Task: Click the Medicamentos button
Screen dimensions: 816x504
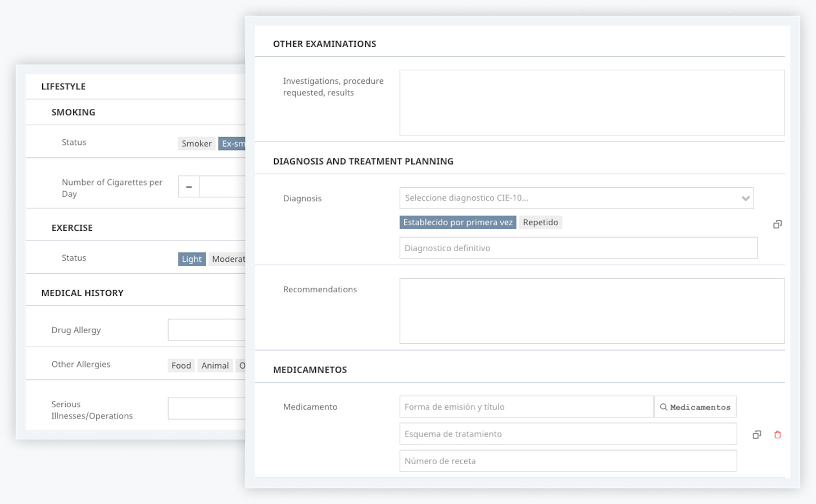Action: click(695, 406)
